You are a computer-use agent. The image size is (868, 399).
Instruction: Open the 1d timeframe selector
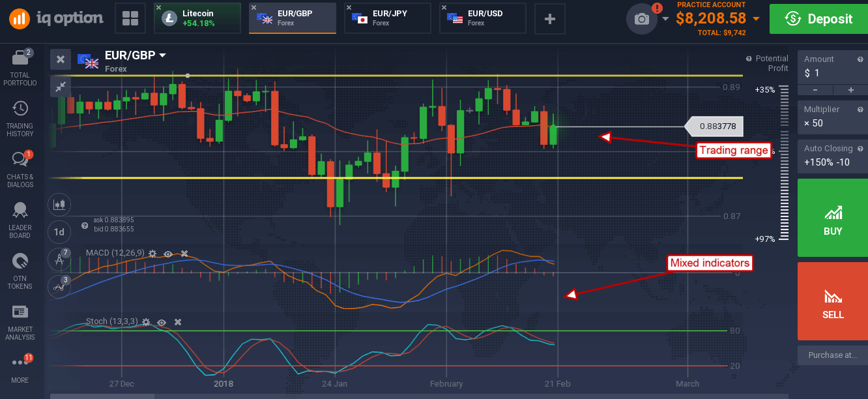(59, 231)
